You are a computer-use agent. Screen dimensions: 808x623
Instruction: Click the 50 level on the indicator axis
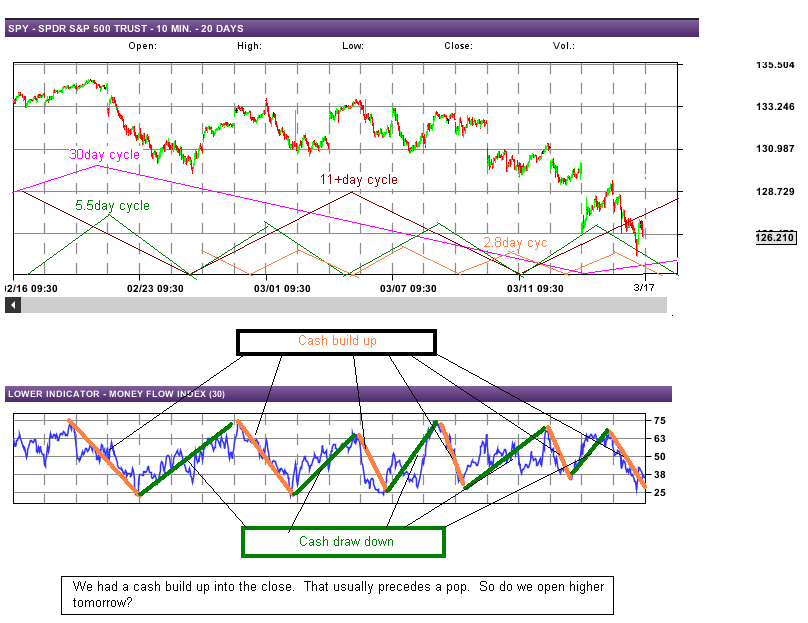[660, 457]
